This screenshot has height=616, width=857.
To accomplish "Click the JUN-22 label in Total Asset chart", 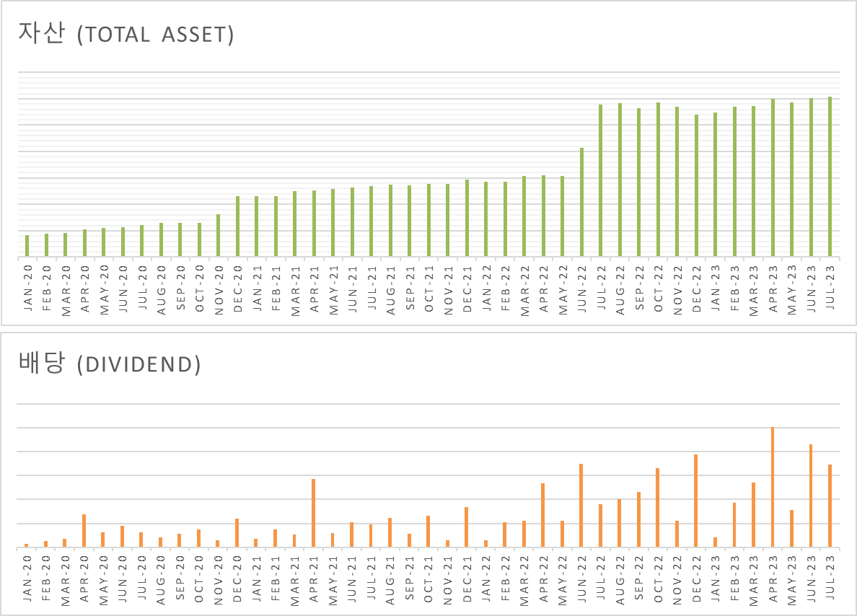I will pos(582,289).
